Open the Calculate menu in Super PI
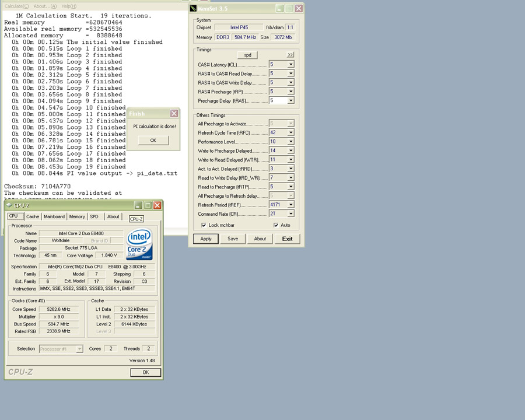The height and width of the screenshot is (420, 525). tap(17, 6)
